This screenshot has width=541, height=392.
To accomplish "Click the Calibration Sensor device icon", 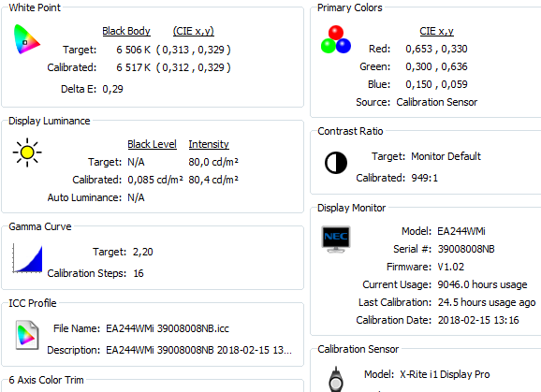I will (x=336, y=379).
